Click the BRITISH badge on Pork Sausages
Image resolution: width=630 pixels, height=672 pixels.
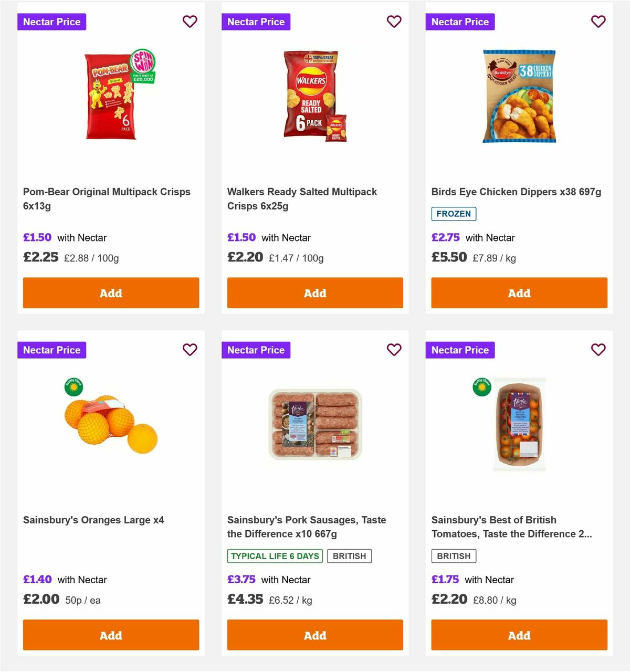tap(350, 555)
